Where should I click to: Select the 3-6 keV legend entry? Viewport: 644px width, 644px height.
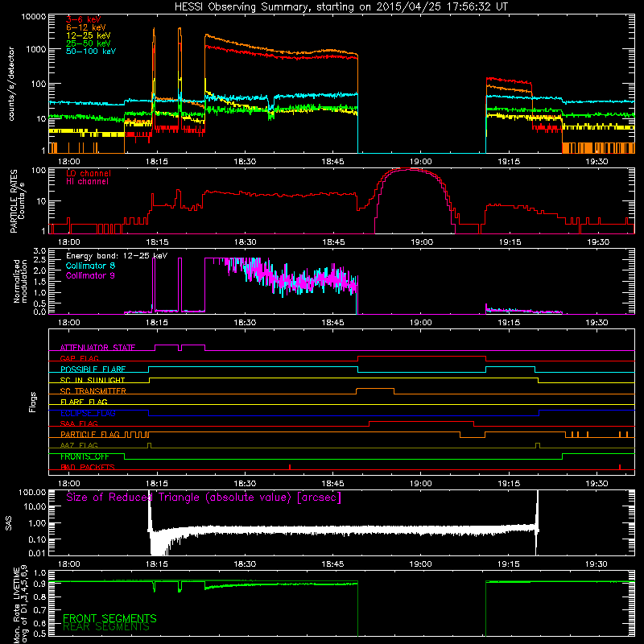click(83, 19)
